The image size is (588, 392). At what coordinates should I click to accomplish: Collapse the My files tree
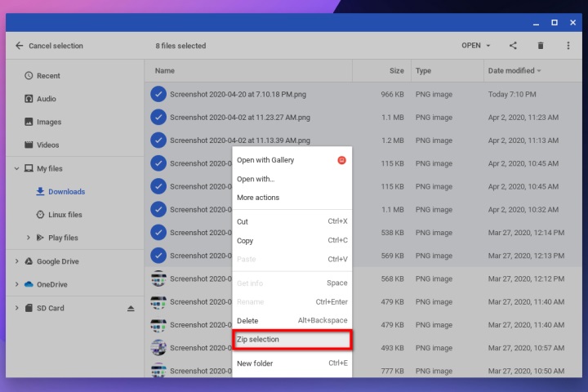16,168
